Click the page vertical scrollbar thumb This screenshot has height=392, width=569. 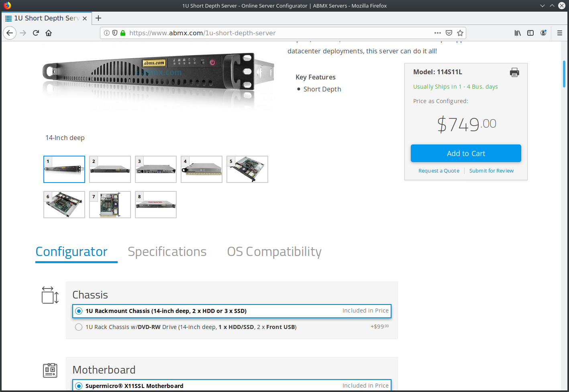click(x=564, y=74)
